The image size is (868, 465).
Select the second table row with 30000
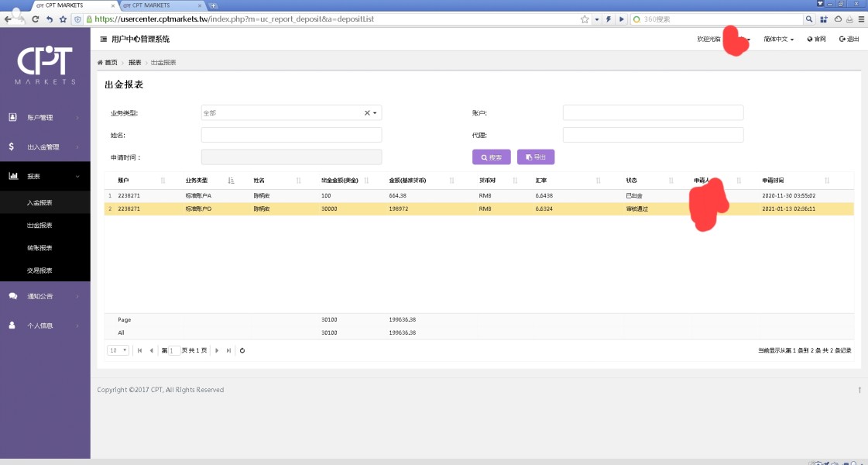pos(387,208)
